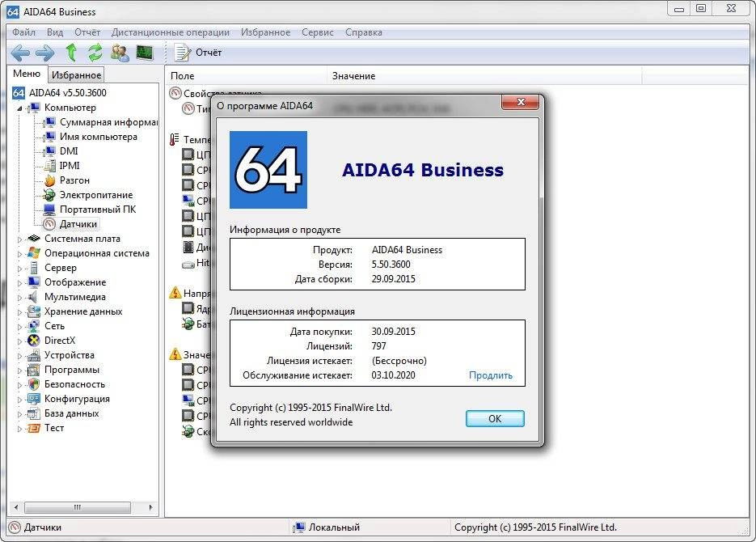Expand the Мультимедиа node
756x542 pixels.
click(19, 298)
